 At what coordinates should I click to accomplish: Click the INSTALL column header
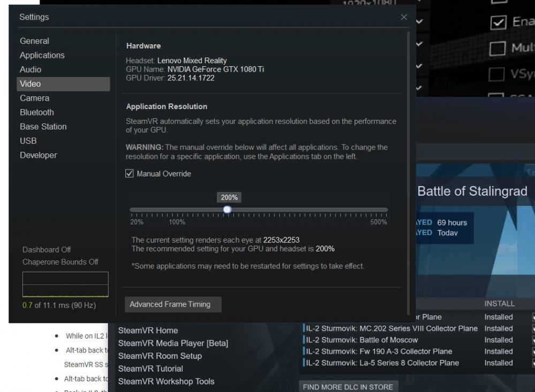click(x=500, y=304)
